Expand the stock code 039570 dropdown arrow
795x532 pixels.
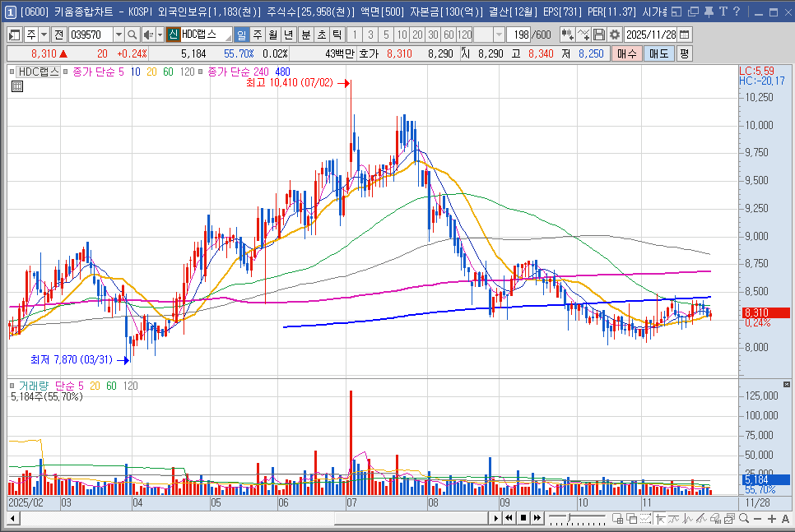click(x=119, y=35)
